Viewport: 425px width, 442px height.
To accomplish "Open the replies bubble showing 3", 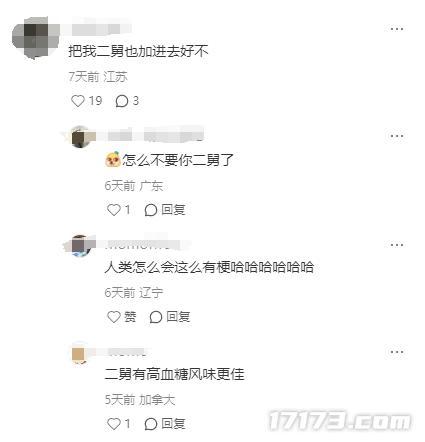I will pyautogui.click(x=122, y=101).
